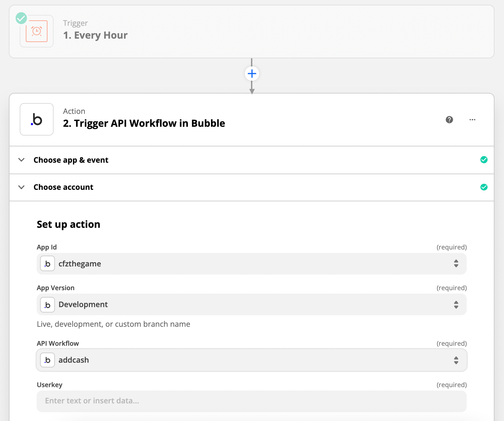Click the Userkey field label

(x=50, y=385)
